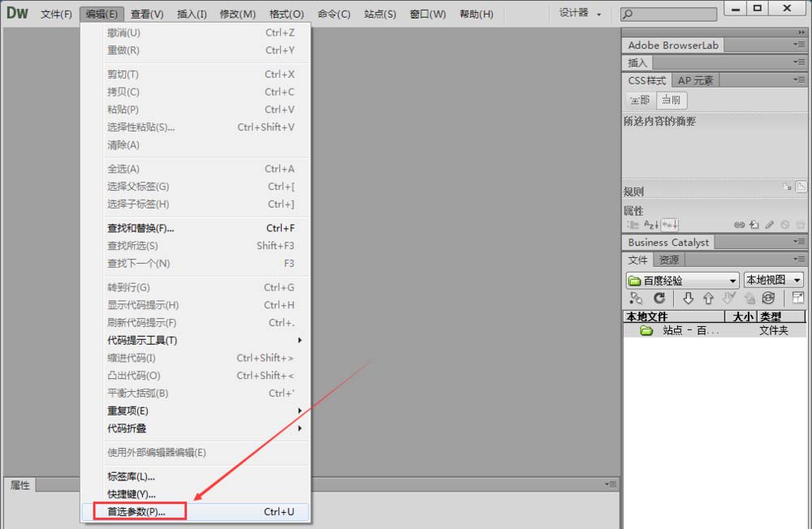Click the Delete CSS Rule icon
The image size is (812, 529).
pos(798,225)
